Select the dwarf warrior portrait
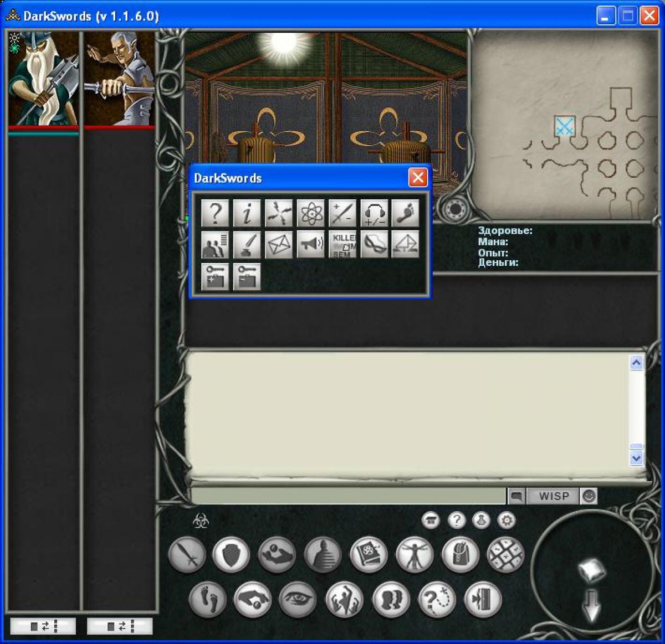 coord(43,79)
